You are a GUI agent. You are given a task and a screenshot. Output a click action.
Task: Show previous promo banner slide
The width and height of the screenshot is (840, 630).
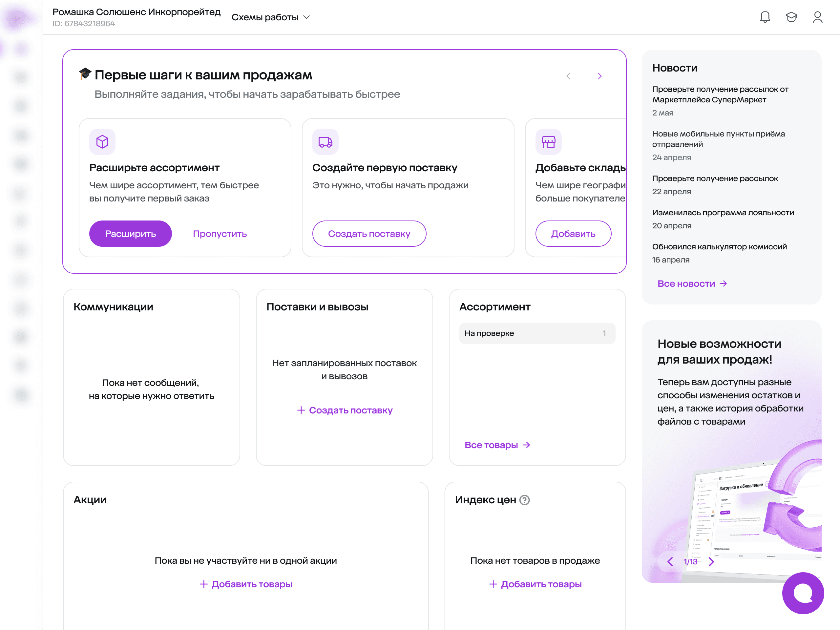pos(670,562)
